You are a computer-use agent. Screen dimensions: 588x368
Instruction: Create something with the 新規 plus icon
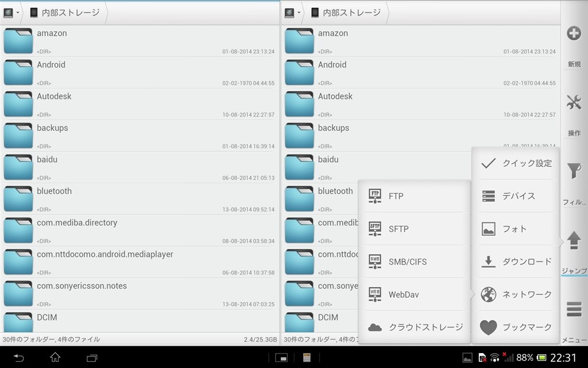coord(574,33)
